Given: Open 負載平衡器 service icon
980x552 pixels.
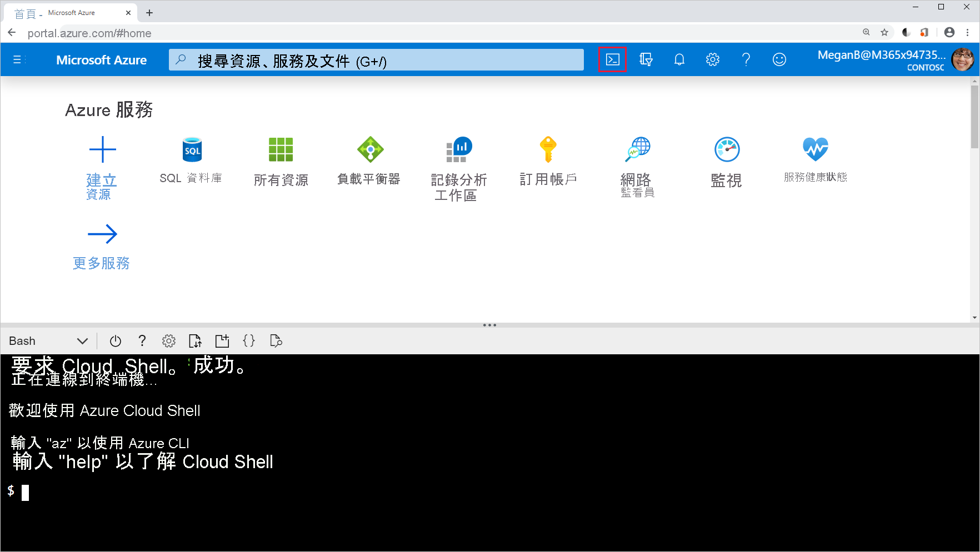Looking at the screenshot, I should tap(370, 149).
